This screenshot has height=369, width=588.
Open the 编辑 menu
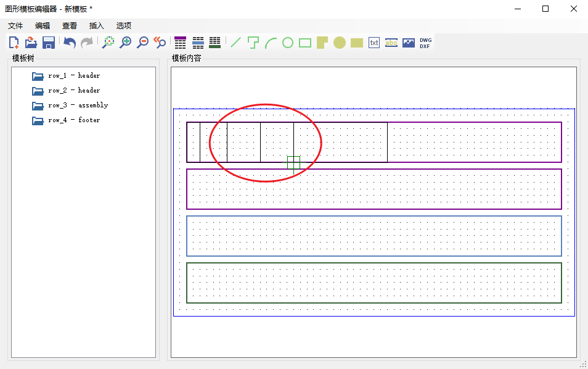click(x=43, y=25)
